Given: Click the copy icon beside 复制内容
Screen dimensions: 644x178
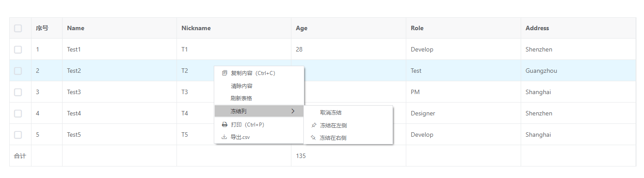Looking at the screenshot, I should click(x=224, y=73).
